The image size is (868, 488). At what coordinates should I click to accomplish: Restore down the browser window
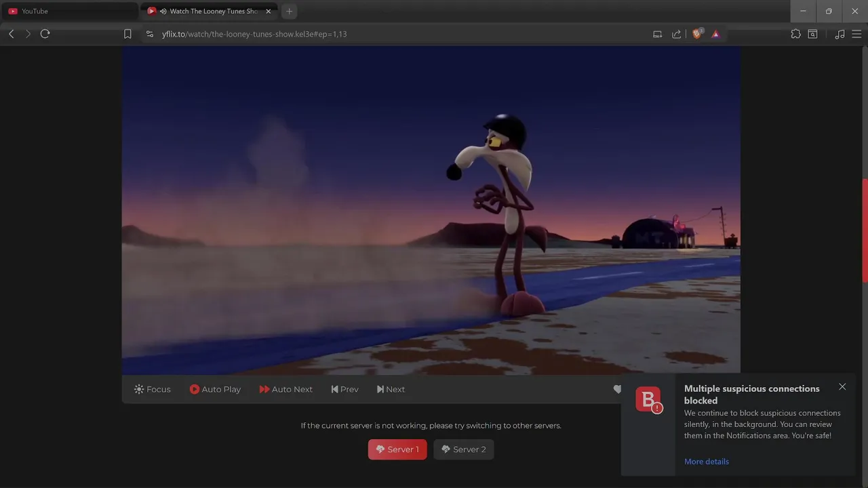tap(829, 11)
